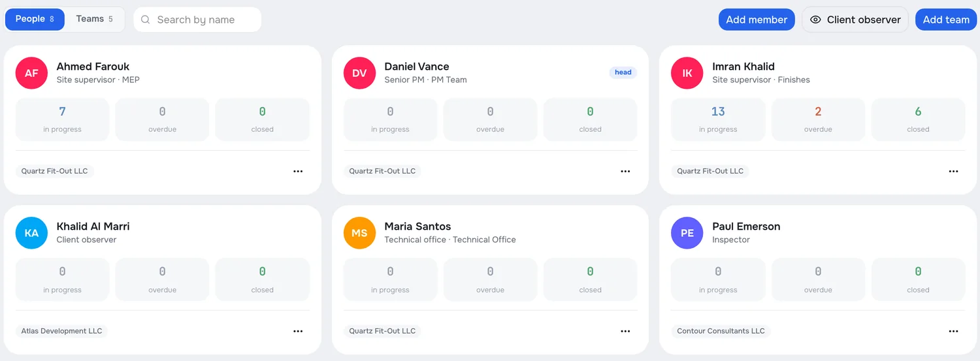Click the AF avatar for Ahmed Farouk
Screen dimensions: 980x361
(31, 73)
